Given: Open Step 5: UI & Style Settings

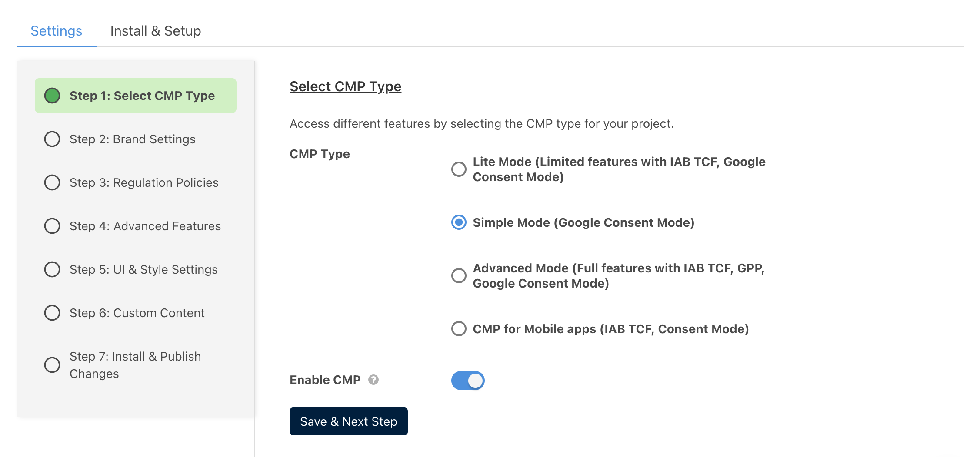Looking at the screenshot, I should pyautogui.click(x=143, y=269).
